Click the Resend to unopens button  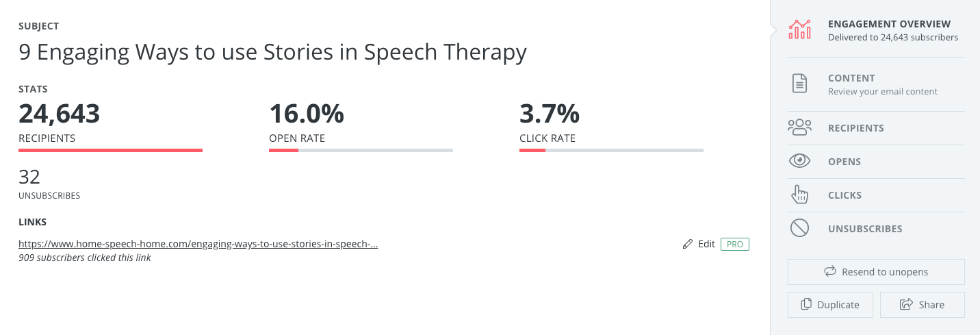click(876, 272)
